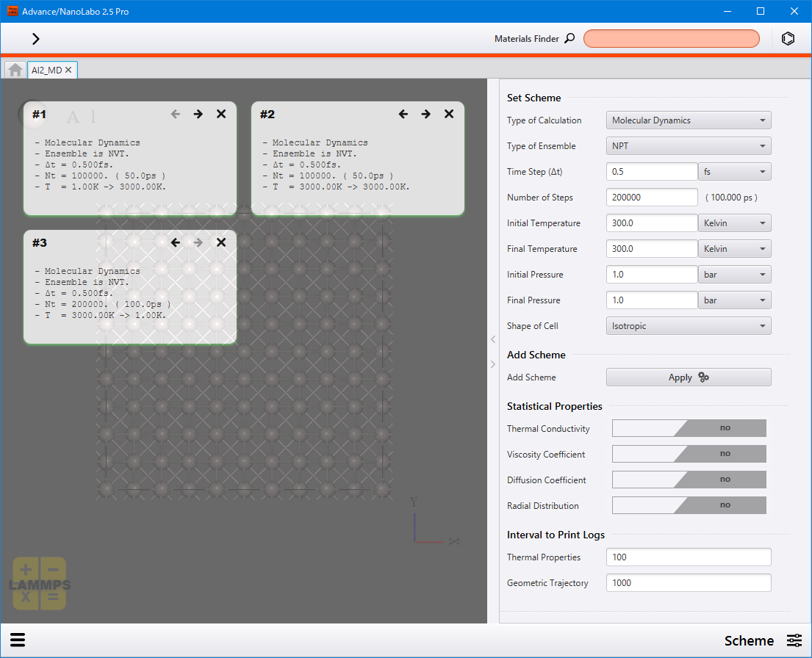
Task: Click Thermal Properties interval field
Action: (689, 557)
